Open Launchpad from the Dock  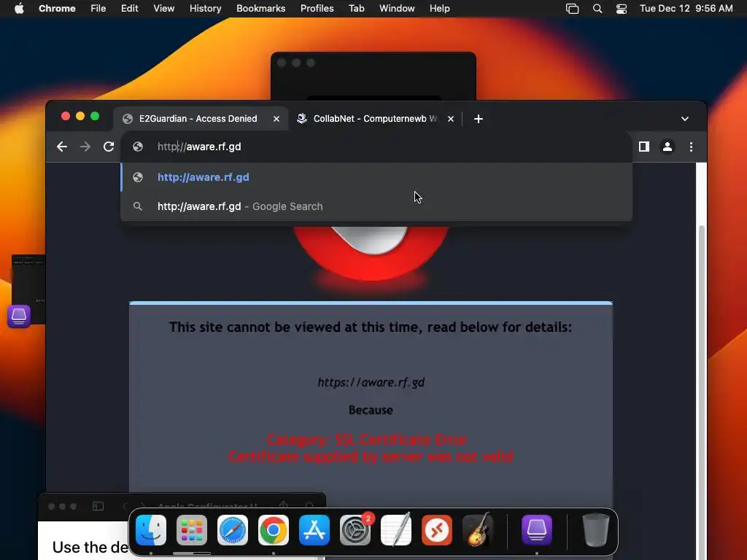tap(192, 530)
